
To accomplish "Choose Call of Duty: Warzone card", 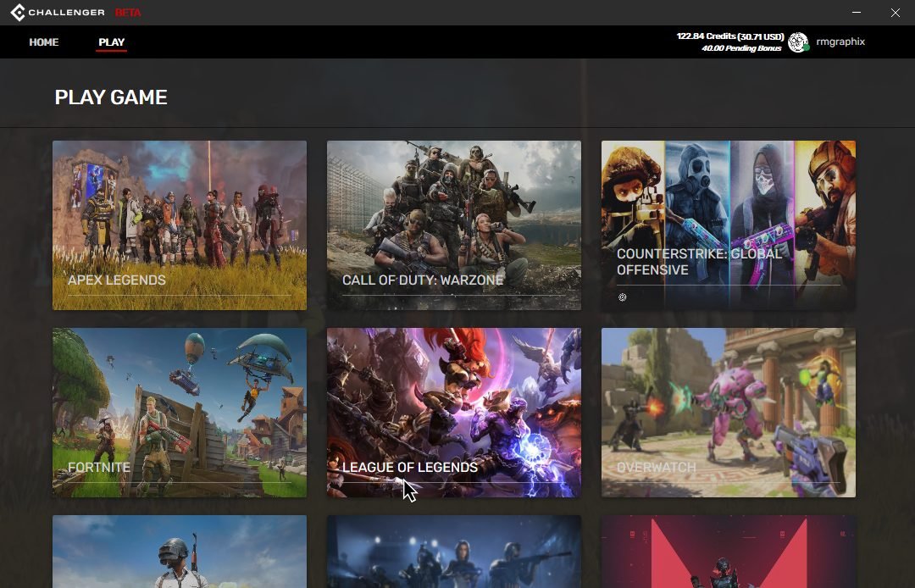I will pyautogui.click(x=454, y=225).
